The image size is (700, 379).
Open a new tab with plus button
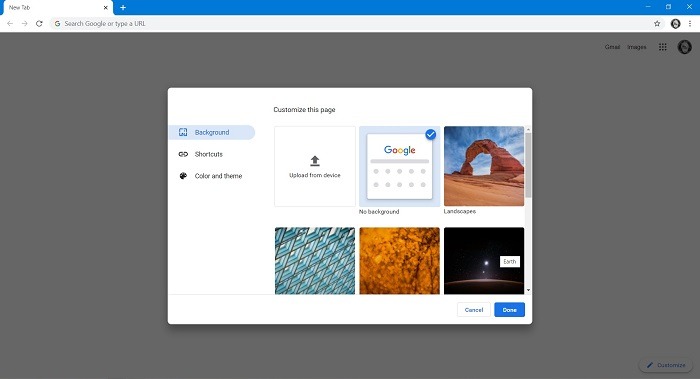click(x=123, y=8)
